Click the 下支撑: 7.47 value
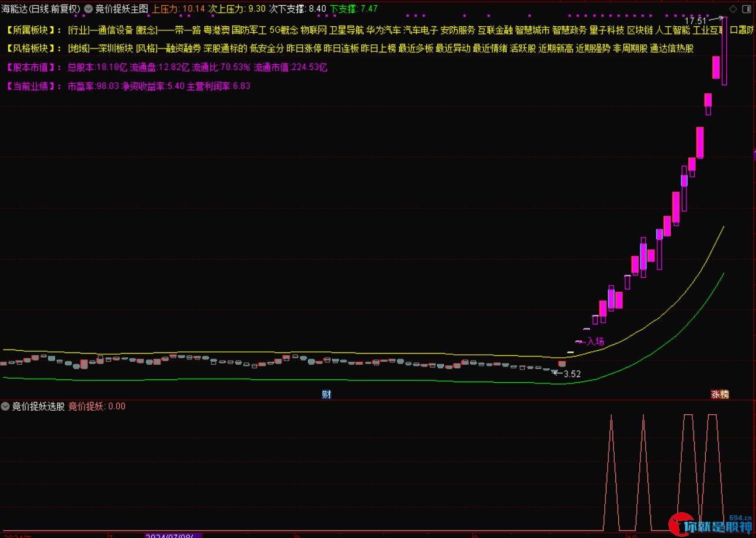Image resolution: width=756 pixels, height=538 pixels. click(x=354, y=9)
